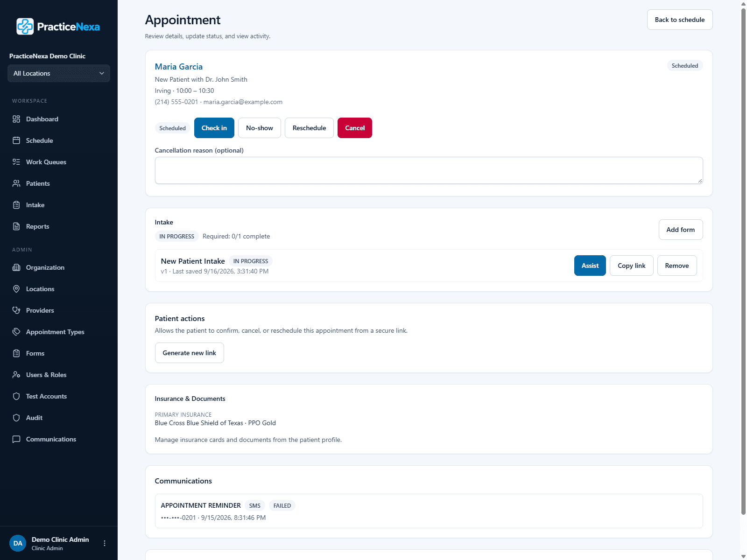Click the Locations pin icon

coord(16,289)
